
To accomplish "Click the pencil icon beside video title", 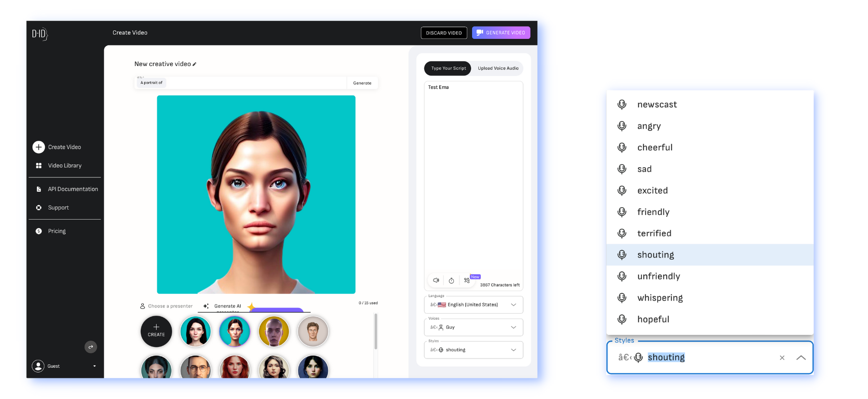I will tap(194, 64).
